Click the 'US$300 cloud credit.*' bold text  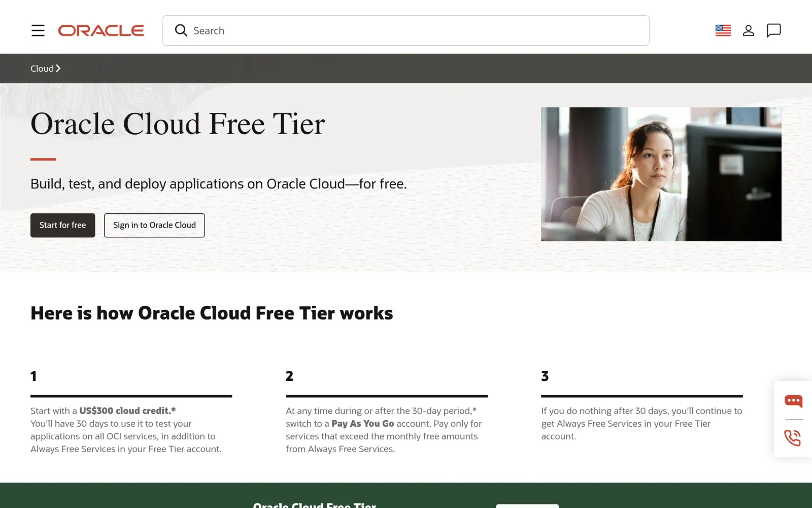tap(127, 410)
